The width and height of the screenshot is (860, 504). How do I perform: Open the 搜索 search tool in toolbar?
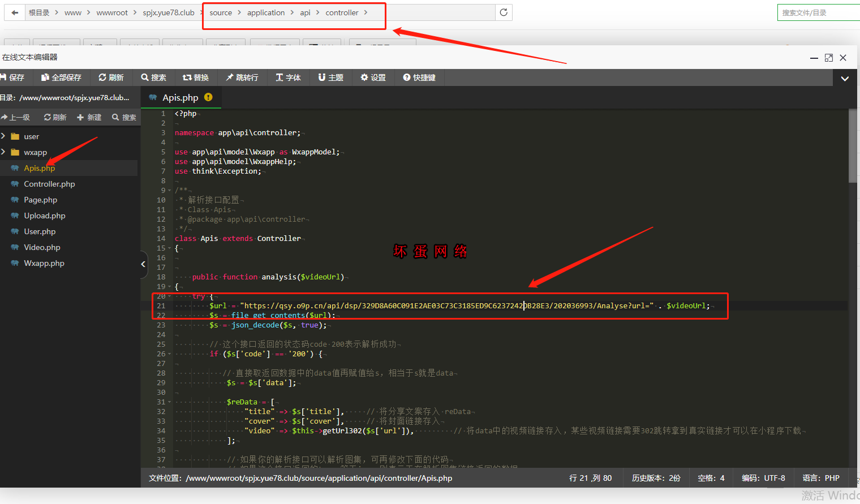[153, 77]
